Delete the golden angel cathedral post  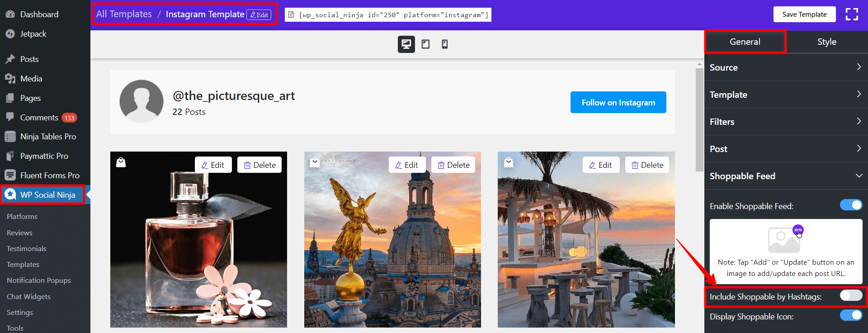pos(453,165)
